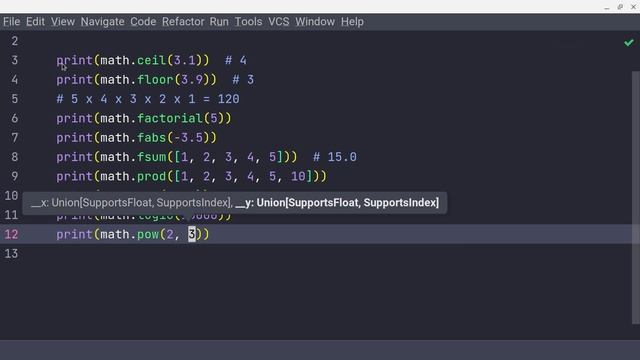Screen dimensions: 640x360
Task: Click on pow in line 12
Action: tap(148, 234)
